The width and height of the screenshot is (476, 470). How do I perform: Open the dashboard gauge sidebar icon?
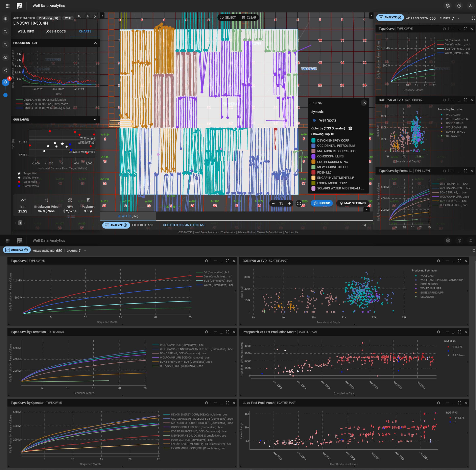(x=5, y=19)
